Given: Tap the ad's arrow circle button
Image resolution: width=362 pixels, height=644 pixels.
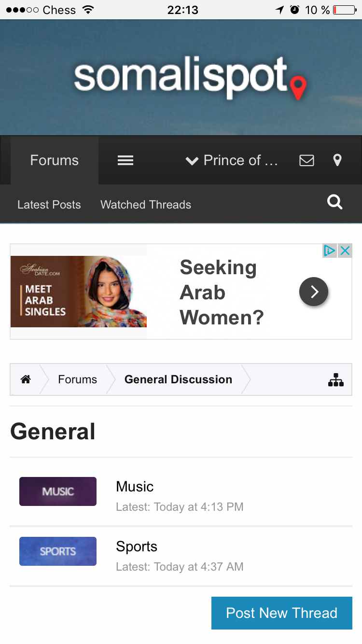Looking at the screenshot, I should tap(314, 292).
